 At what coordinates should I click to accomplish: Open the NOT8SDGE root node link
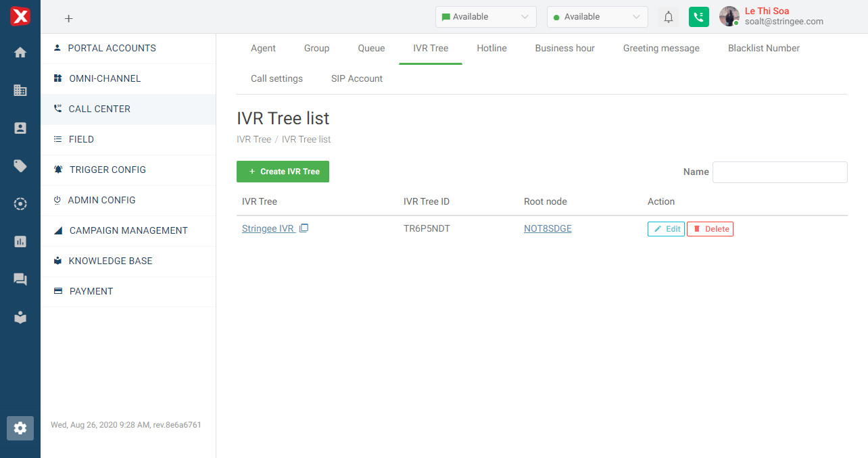tap(548, 228)
